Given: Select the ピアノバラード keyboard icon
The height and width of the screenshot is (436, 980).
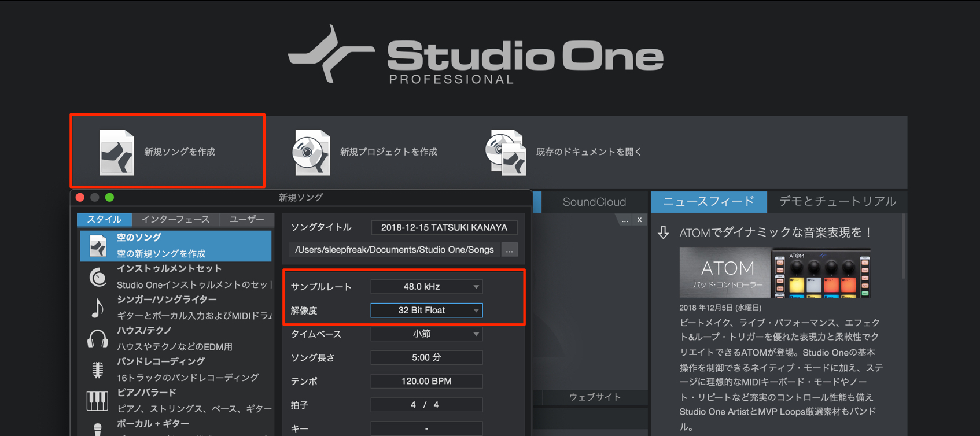Looking at the screenshot, I should point(97,401).
